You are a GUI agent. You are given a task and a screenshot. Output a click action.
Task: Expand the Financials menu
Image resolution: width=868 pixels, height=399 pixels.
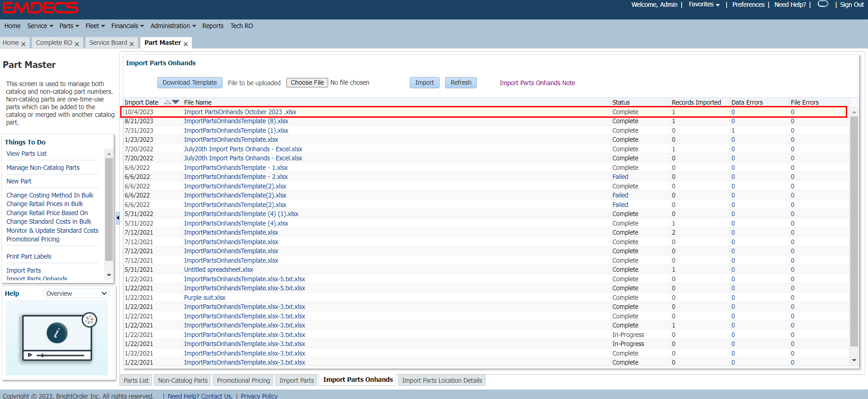[128, 26]
